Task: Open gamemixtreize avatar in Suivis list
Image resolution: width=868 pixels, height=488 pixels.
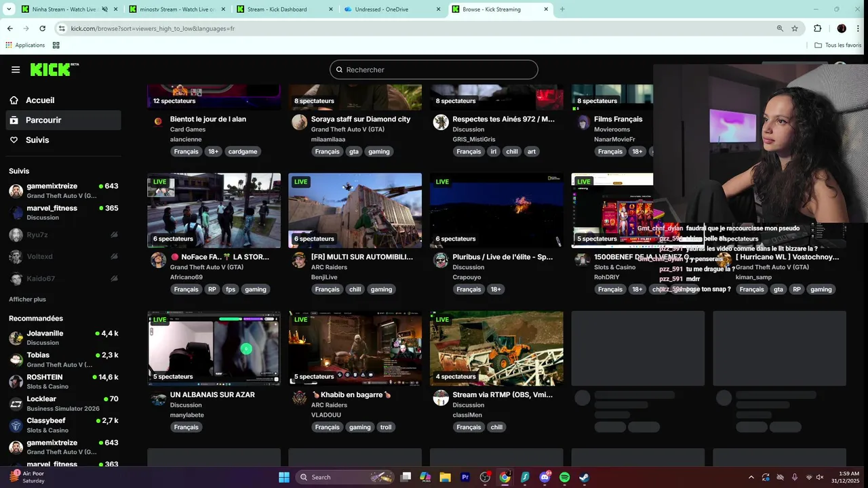Action: click(16, 190)
